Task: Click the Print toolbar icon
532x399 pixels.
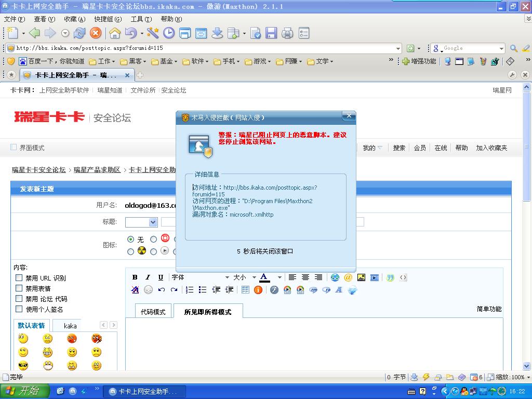Action: tap(287, 33)
